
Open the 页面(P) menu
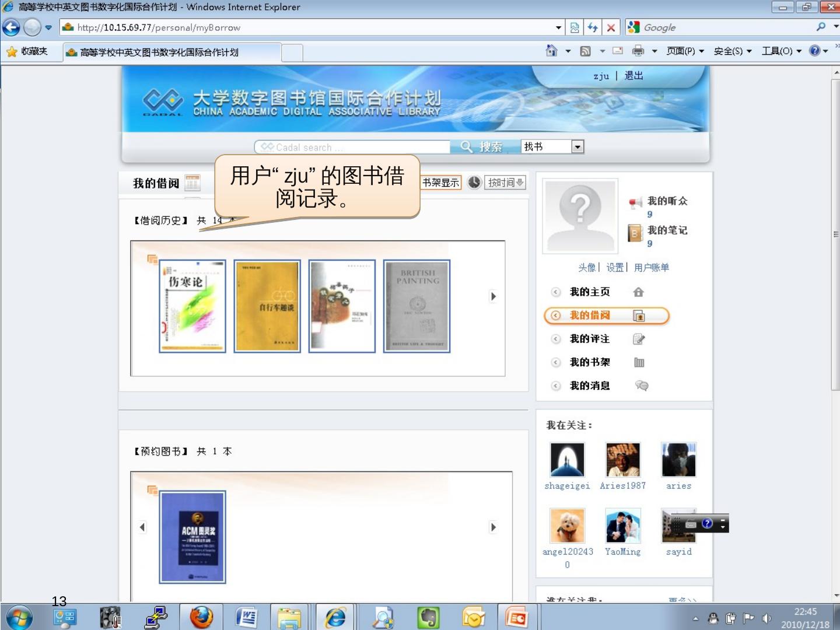tap(685, 51)
